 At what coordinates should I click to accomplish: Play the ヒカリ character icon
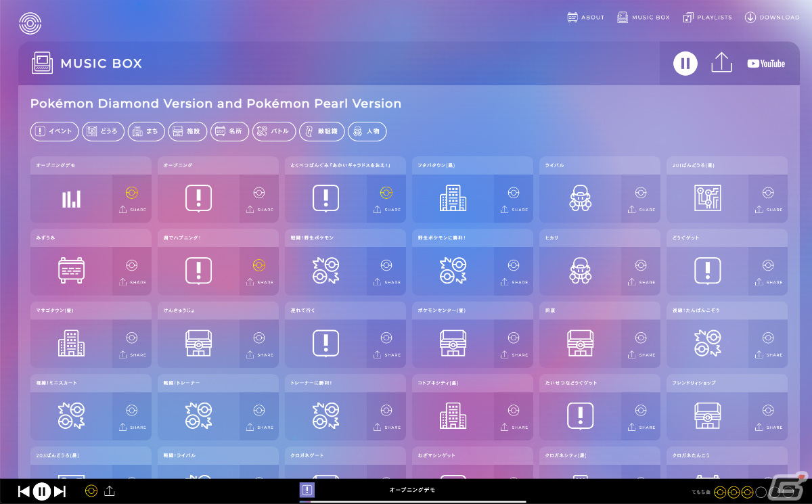point(580,271)
